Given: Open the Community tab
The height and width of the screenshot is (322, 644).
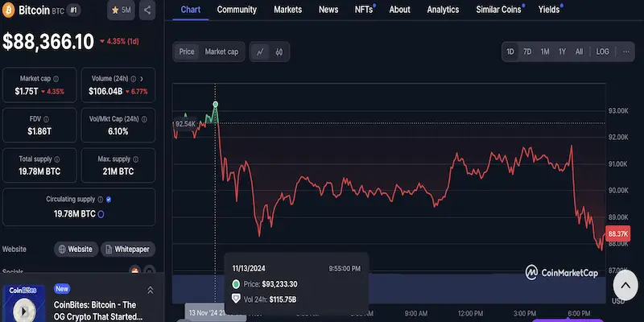Looking at the screenshot, I should [x=237, y=10].
